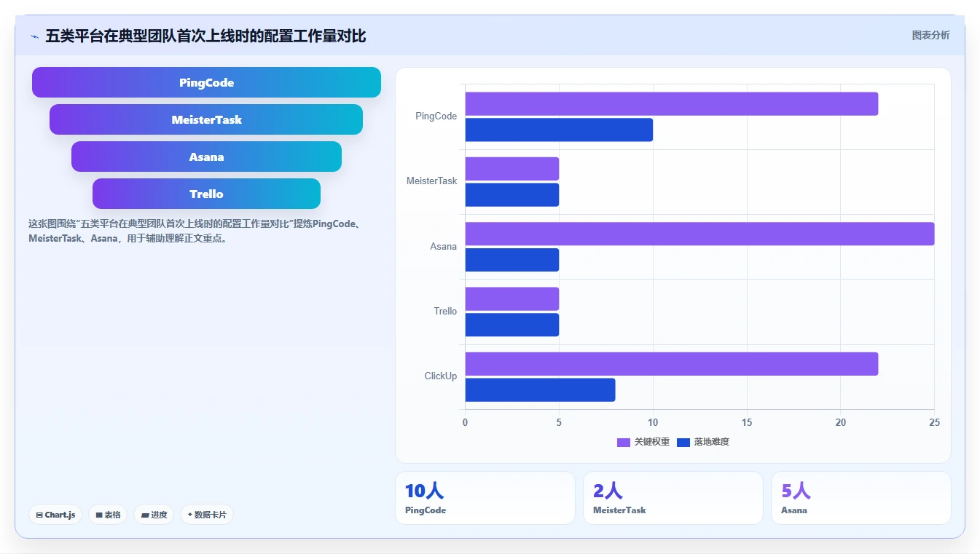Open the 10人 PingCode data card
980x554 pixels.
pyautogui.click(x=485, y=498)
